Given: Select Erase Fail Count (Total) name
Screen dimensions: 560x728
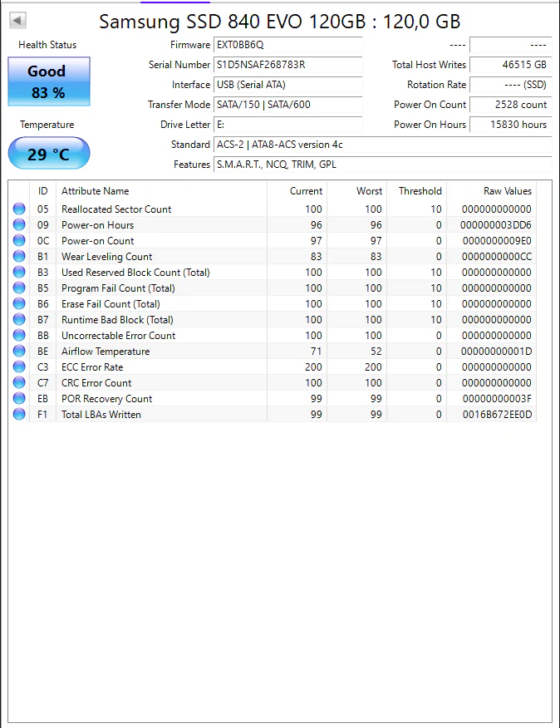Looking at the screenshot, I should [111, 304].
